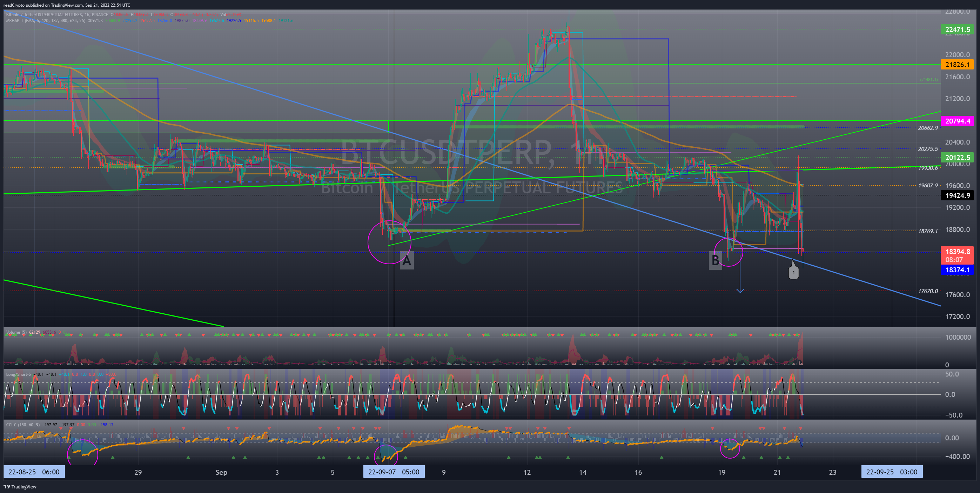Click the 'A' label box on chart
The image size is (980, 493).
coord(407,260)
